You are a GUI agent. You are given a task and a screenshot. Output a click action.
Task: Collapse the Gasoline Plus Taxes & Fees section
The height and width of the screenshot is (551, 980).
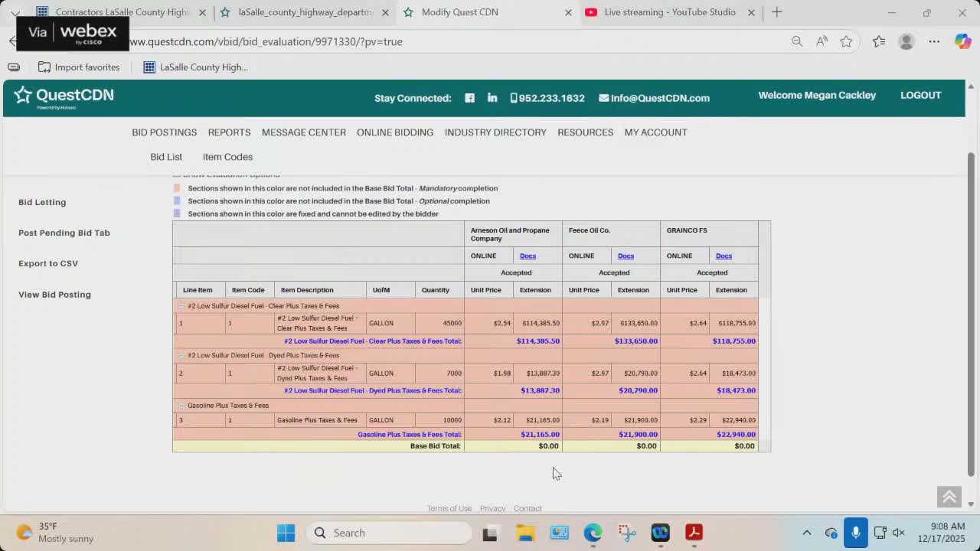tap(181, 406)
